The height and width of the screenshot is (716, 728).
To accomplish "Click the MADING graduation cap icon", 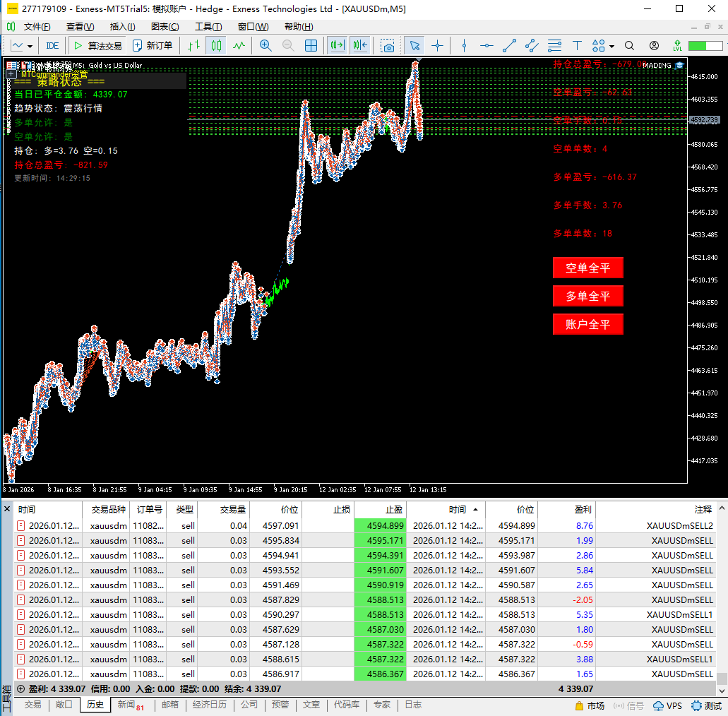I will [x=680, y=66].
